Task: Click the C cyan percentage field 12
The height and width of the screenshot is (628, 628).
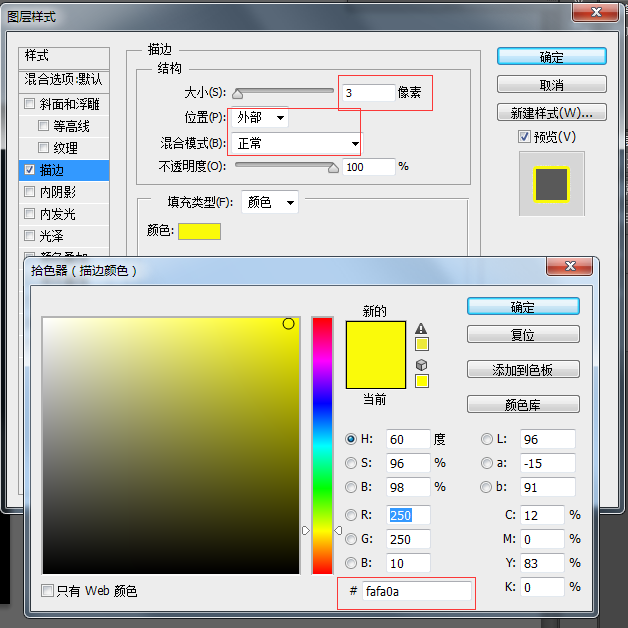Action: [542, 515]
